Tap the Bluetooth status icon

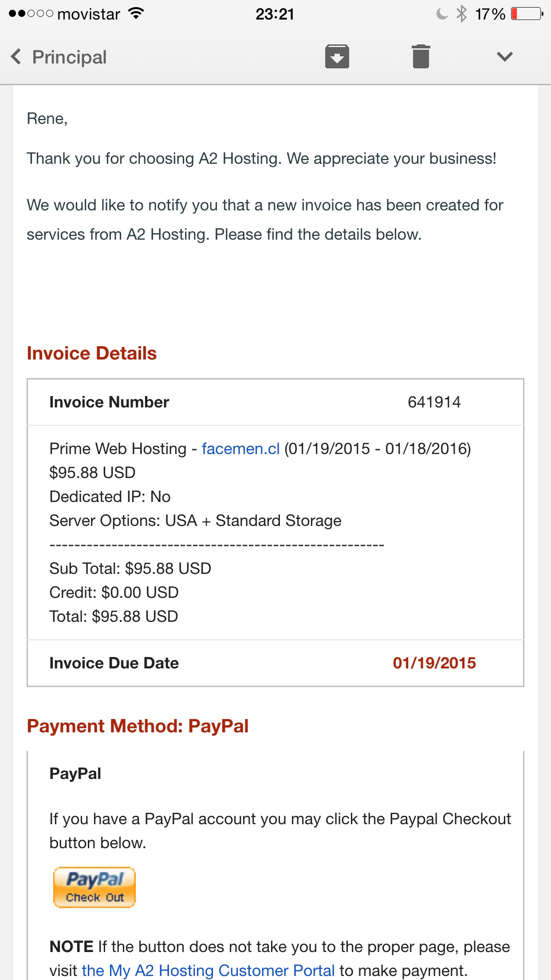[x=462, y=14]
